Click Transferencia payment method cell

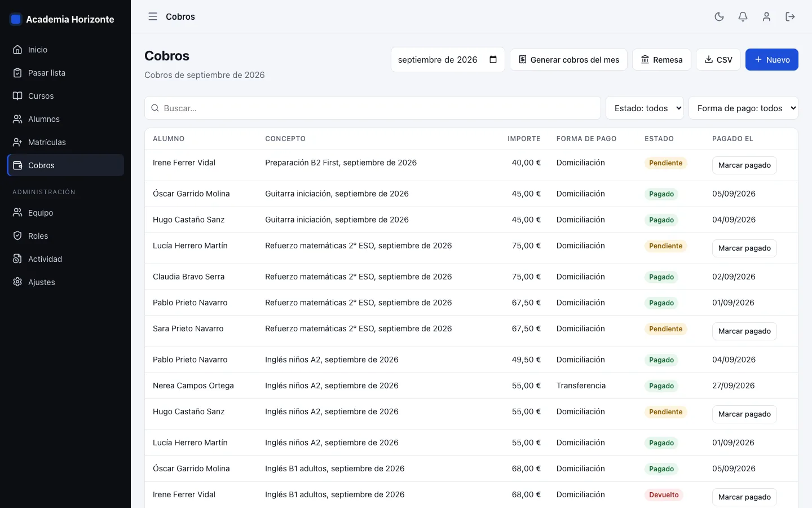point(581,386)
